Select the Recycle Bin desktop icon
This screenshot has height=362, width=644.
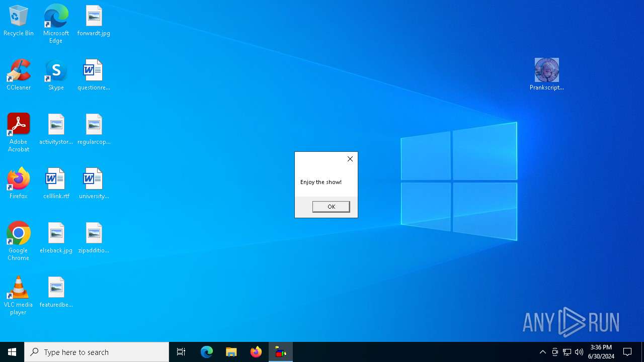click(19, 21)
